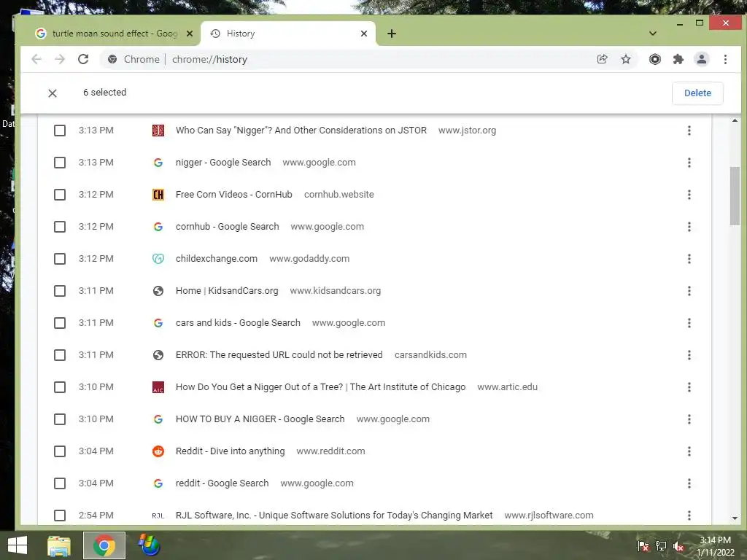Click the browser forward arrow

(60, 59)
